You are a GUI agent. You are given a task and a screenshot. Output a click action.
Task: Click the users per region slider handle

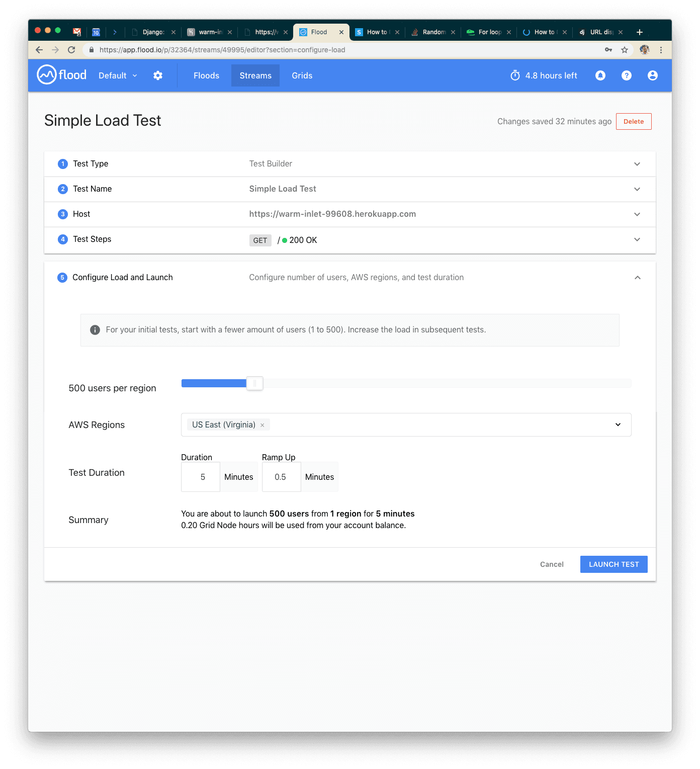[255, 384]
